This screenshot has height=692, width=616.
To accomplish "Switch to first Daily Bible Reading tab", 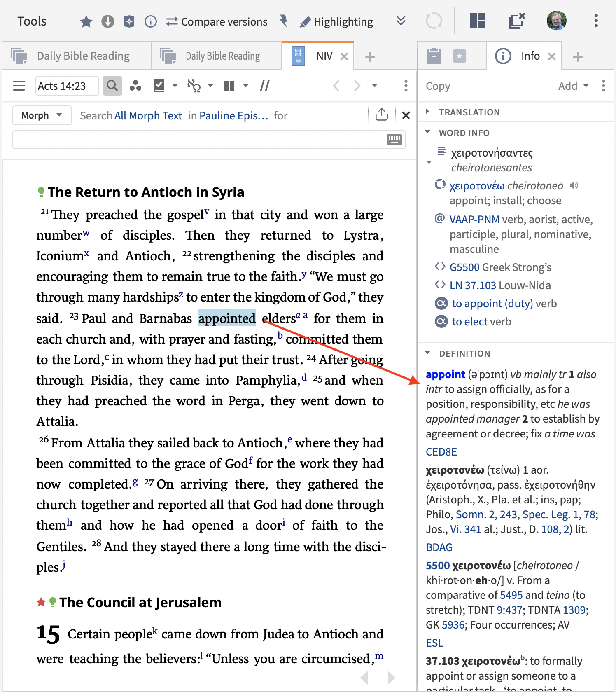I will coord(76,56).
